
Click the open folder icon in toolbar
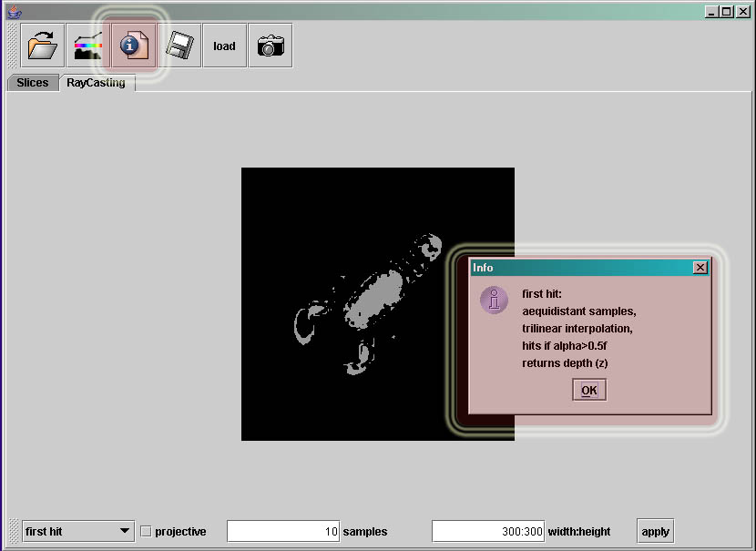(43, 46)
